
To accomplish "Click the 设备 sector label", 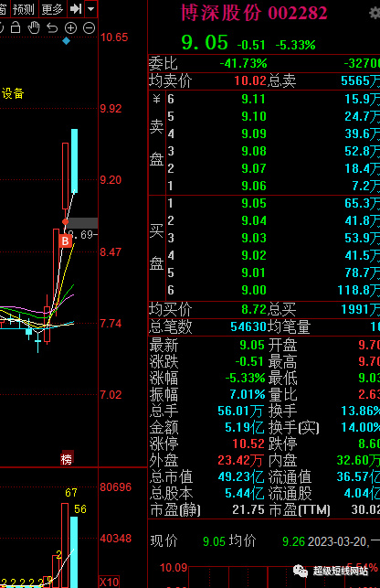I will pos(13,93).
